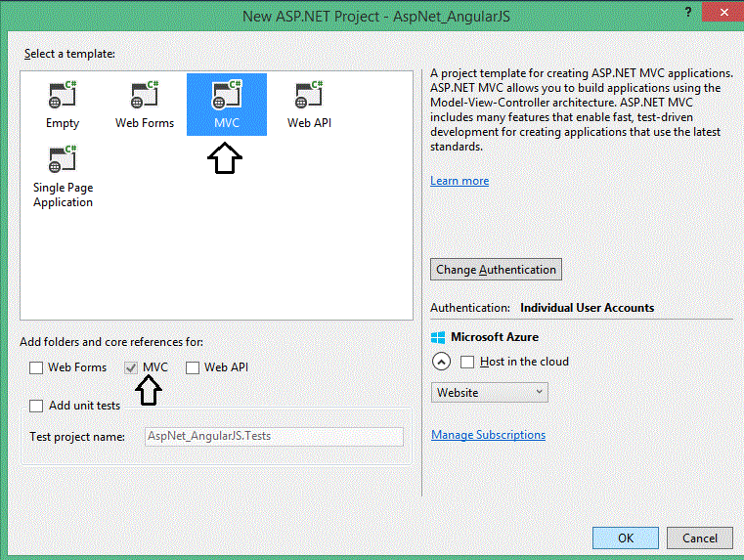Open the Manage Subscriptions link
Viewport: 744px width, 560px height.
tap(488, 435)
